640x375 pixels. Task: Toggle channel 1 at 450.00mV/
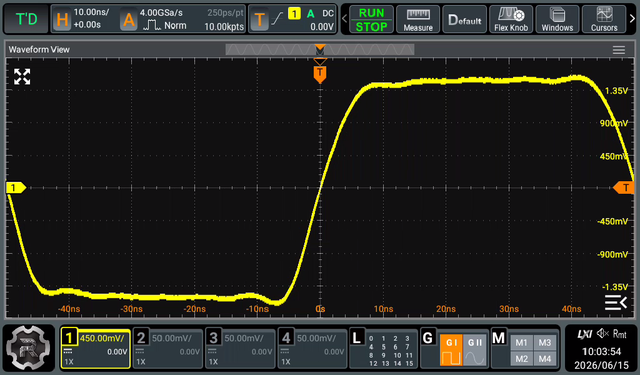[x=96, y=348]
